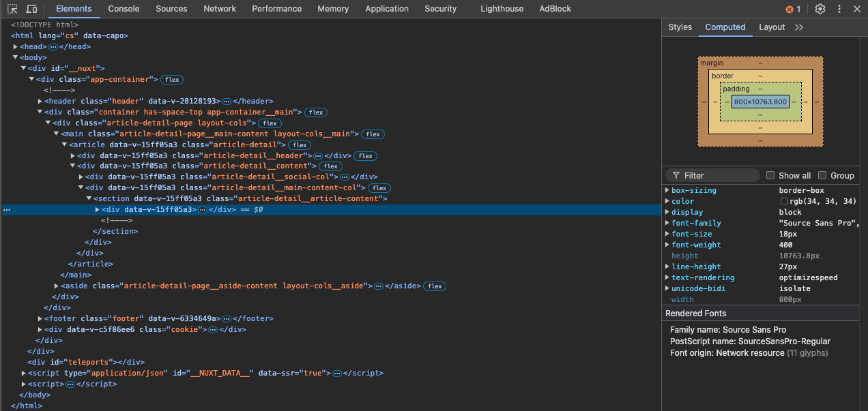Click the box model padding label

click(736, 89)
